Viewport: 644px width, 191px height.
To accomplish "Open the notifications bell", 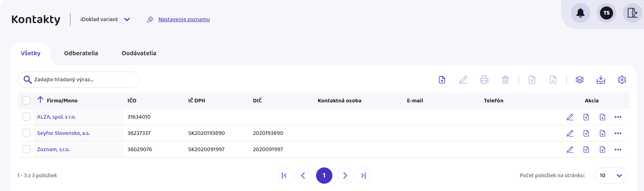I will [x=580, y=13].
